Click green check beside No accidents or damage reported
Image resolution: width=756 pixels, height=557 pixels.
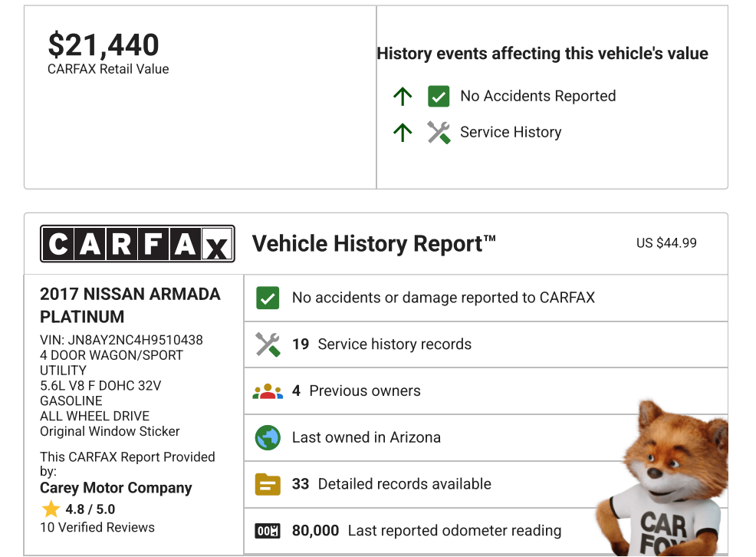268,298
